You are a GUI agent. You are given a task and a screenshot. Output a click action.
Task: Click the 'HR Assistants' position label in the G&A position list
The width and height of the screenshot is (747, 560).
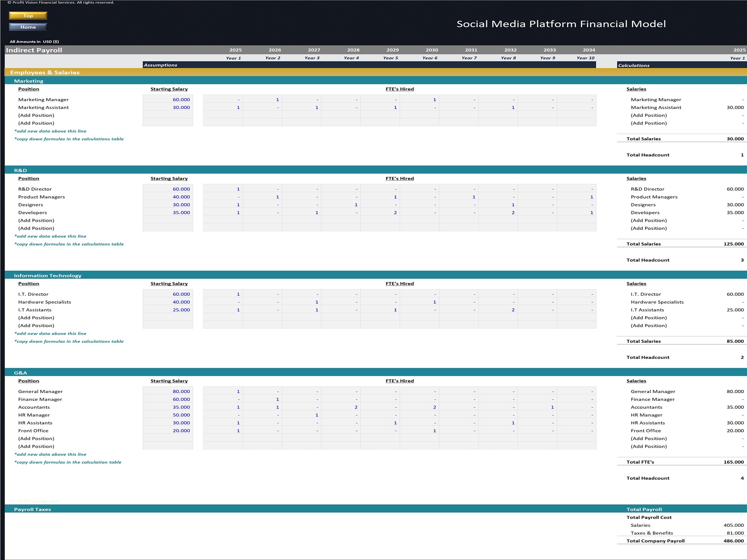click(35, 423)
